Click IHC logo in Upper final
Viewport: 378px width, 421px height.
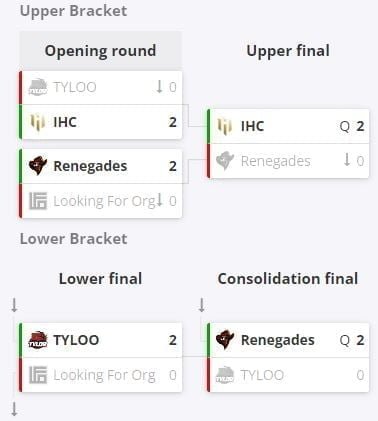225,127
